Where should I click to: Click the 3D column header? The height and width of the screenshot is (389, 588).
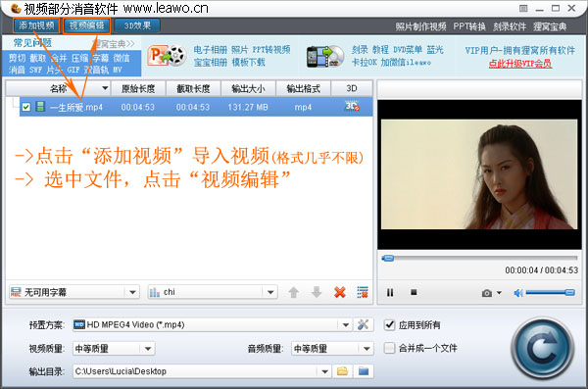[352, 88]
